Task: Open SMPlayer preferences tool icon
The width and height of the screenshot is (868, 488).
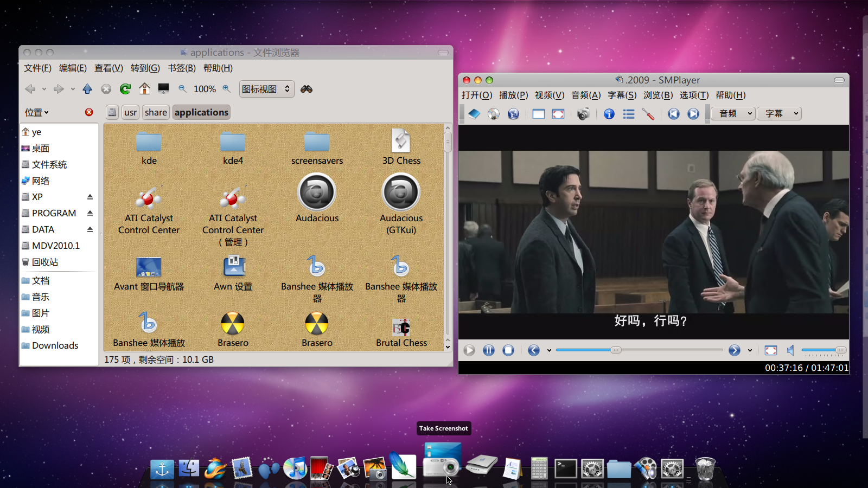Action: pos(648,114)
